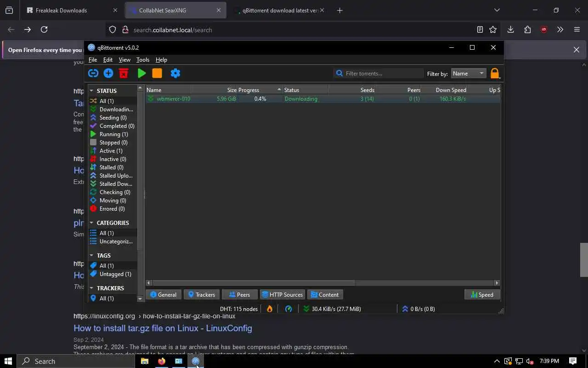The height and width of the screenshot is (368, 588).
Task: Select Inactive (0) status filter
Action: point(113,159)
